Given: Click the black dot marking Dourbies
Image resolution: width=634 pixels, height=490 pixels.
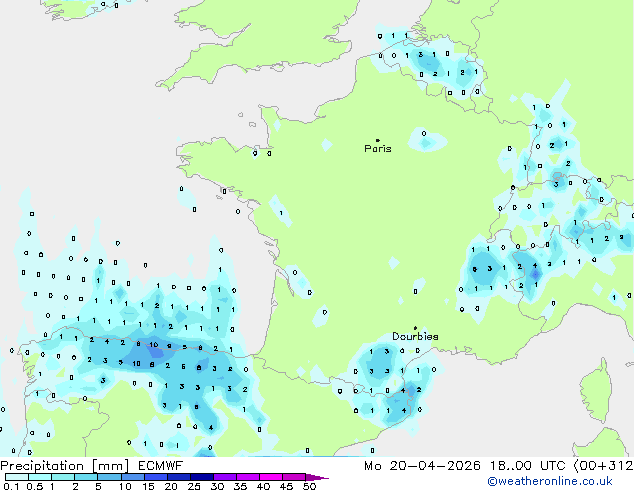Looking at the screenshot, I should 415,328.
